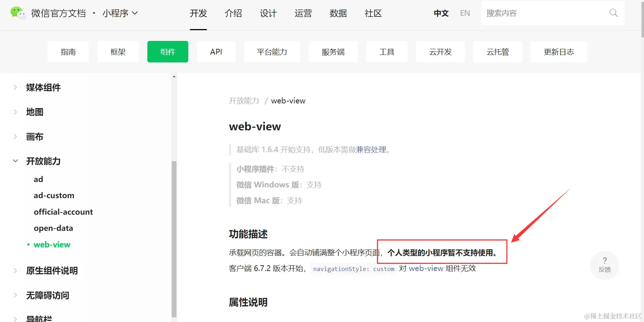Switch to the 设计 top tab
This screenshot has width=644, height=322.
pos(268,13)
